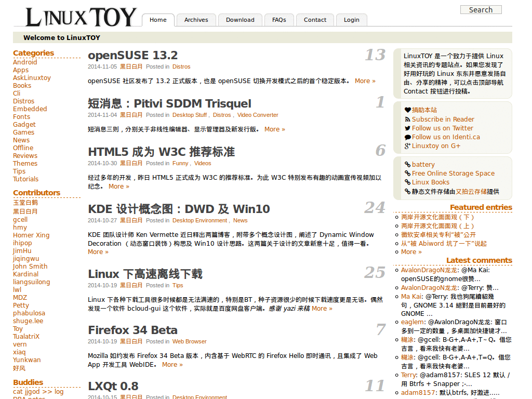532x399 pixels.
Task: Open featured entry 两岸开源文化面面观(下)
Action: pyautogui.click(x=437, y=217)
